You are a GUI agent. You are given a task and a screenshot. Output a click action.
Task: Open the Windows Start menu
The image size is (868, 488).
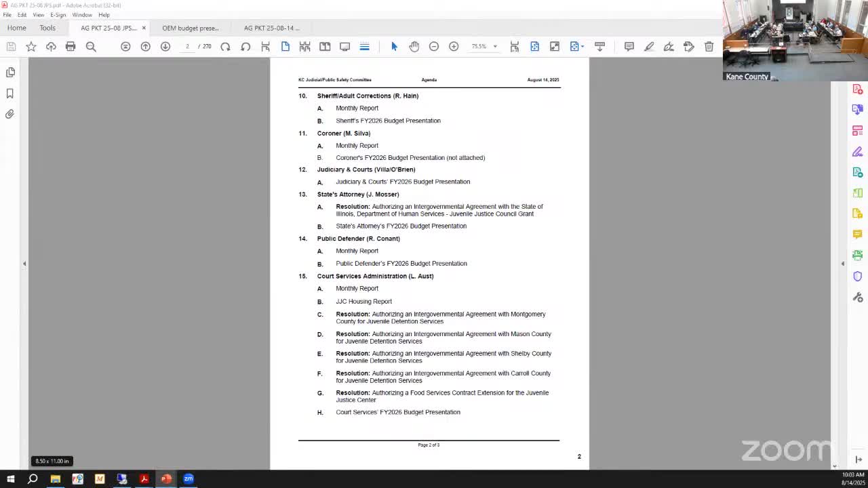(x=11, y=479)
